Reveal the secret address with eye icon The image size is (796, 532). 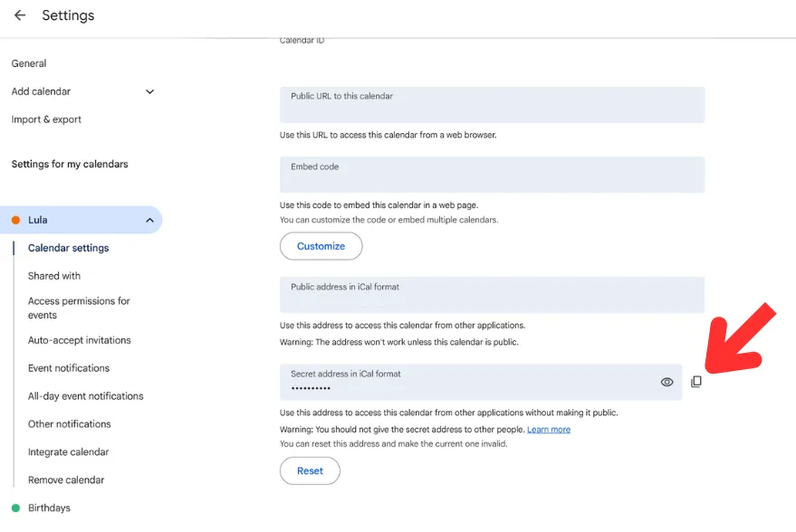(667, 382)
